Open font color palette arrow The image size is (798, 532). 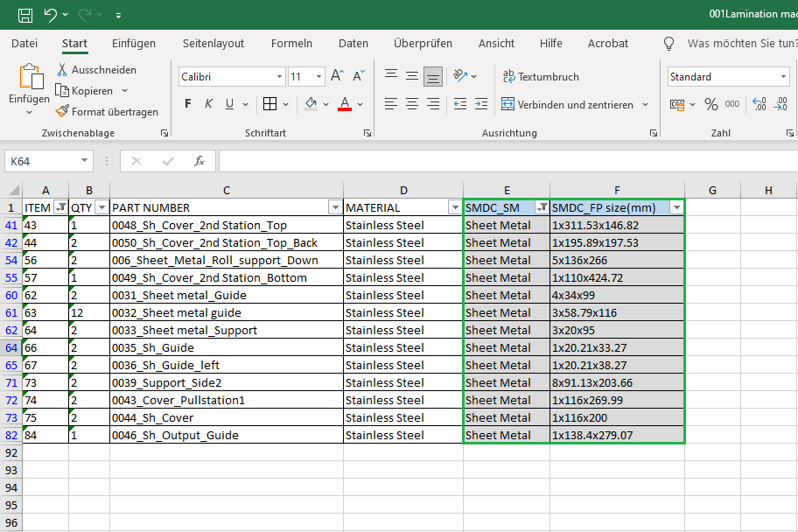[360, 104]
